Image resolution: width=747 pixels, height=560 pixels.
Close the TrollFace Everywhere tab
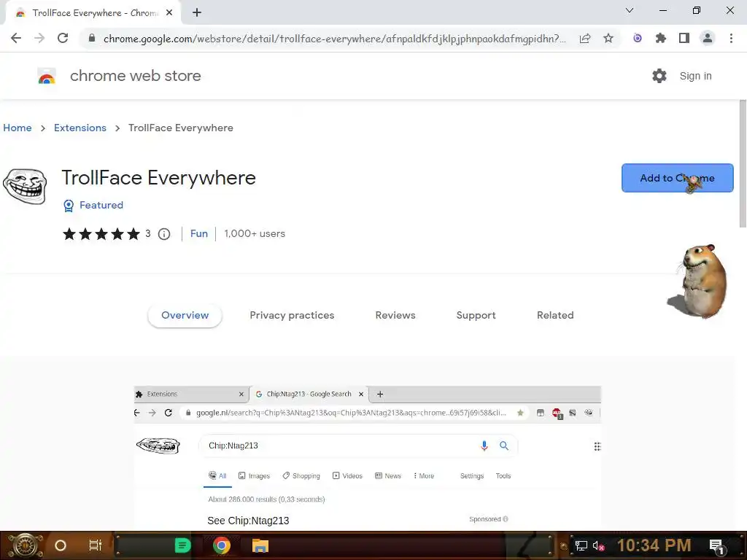[169, 13]
